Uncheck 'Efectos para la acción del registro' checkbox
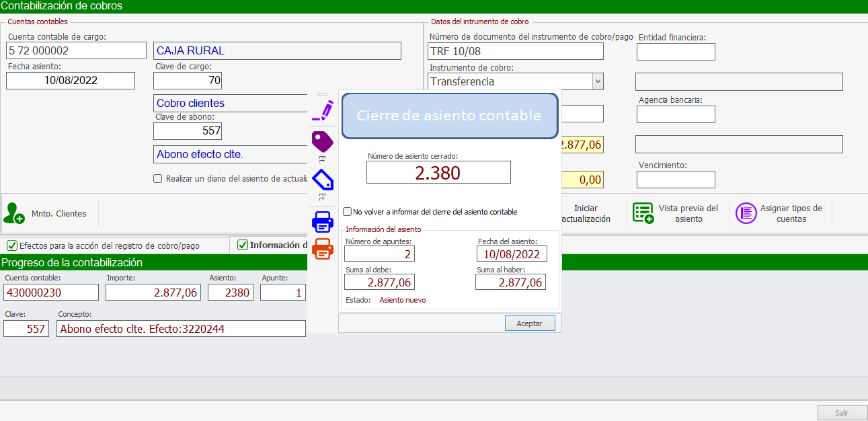Viewport: 868px width, 421px height. pyautogui.click(x=11, y=245)
